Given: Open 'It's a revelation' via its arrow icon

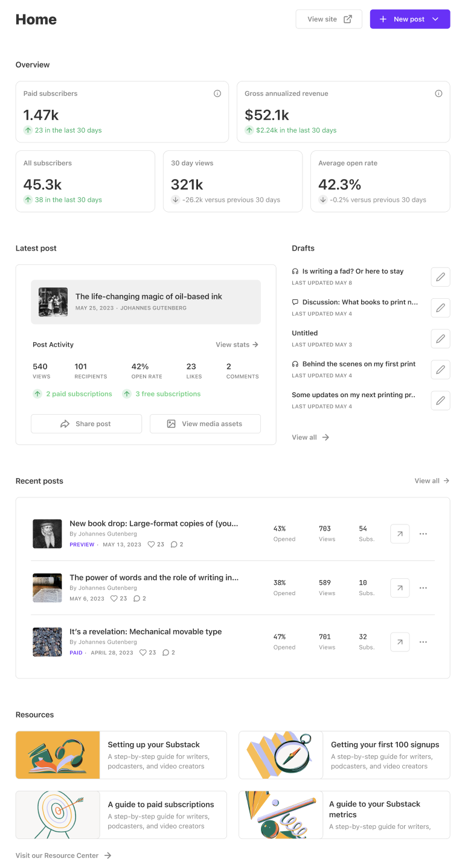Looking at the screenshot, I should [x=399, y=642].
